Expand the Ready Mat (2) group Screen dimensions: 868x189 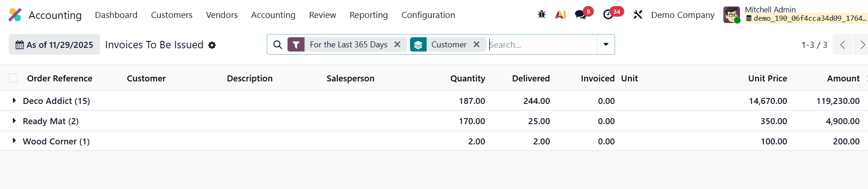pyautogui.click(x=14, y=121)
